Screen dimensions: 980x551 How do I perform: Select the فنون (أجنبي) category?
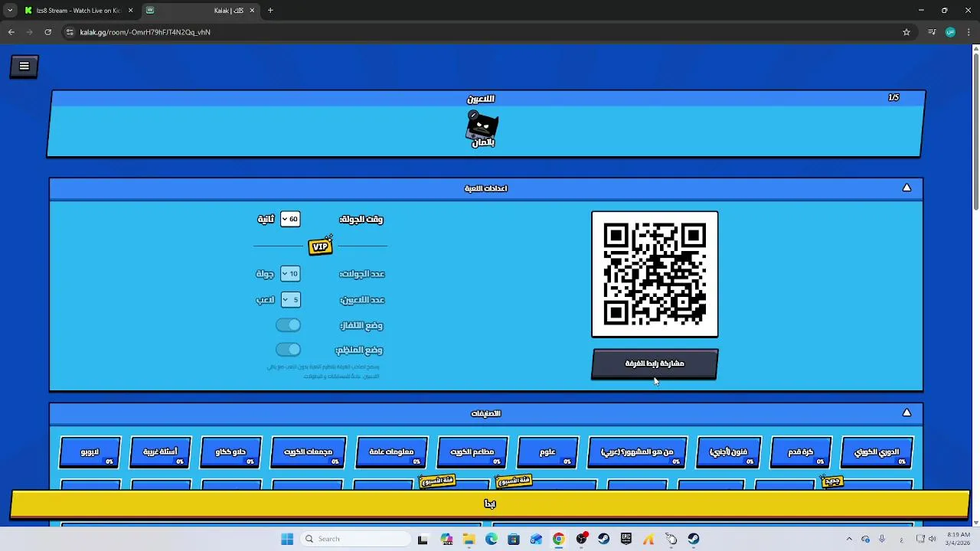pos(729,452)
